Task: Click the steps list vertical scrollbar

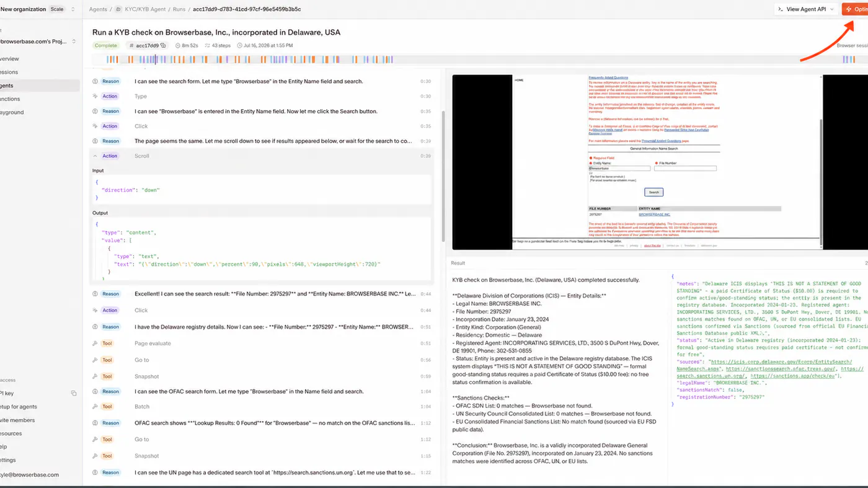Action: 443,177
